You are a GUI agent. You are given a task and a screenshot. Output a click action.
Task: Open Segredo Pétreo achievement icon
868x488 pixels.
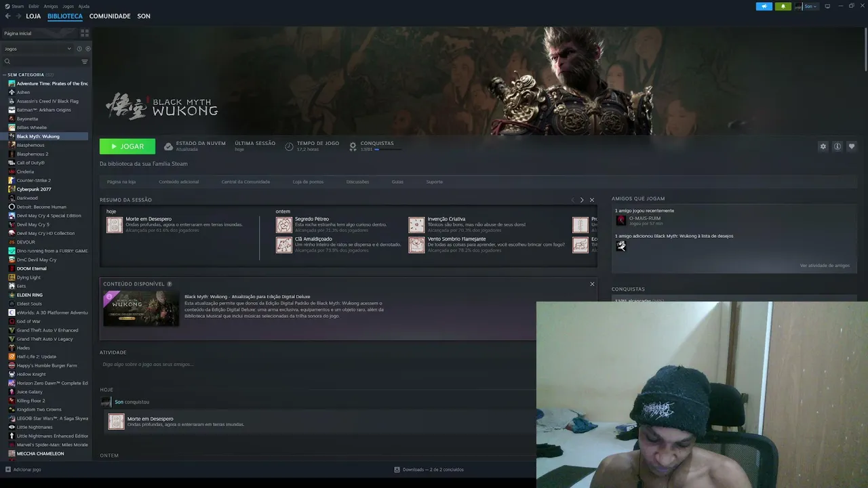point(284,225)
